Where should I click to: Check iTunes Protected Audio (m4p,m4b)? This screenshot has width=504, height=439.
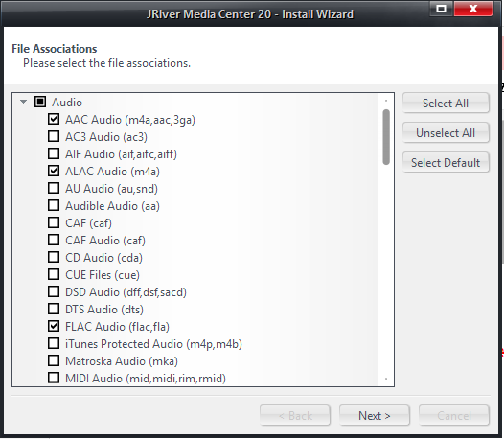(x=54, y=343)
